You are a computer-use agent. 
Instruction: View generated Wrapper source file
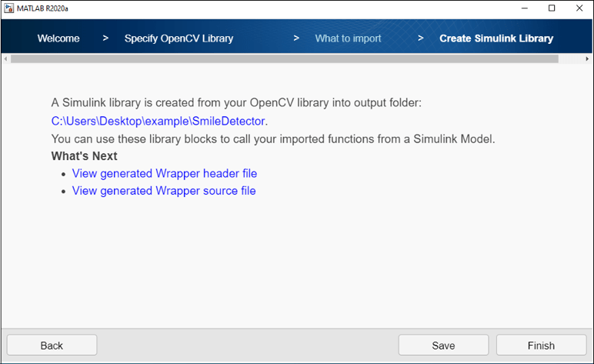tap(164, 191)
